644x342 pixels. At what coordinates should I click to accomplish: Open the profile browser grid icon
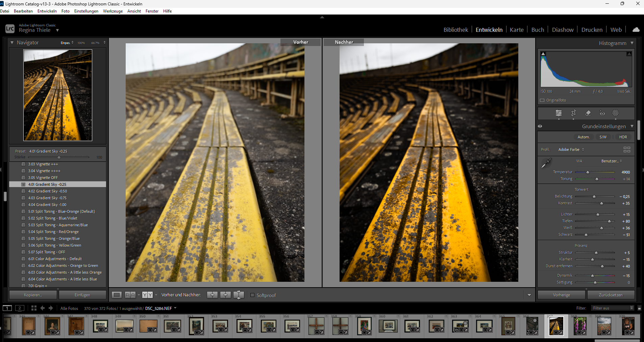627,149
